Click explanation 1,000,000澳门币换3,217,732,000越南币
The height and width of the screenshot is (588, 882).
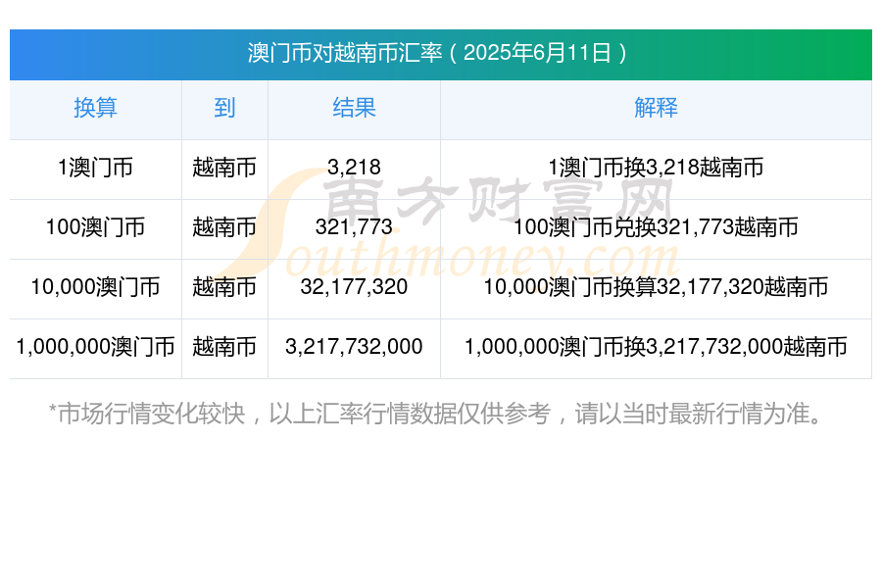(x=656, y=347)
